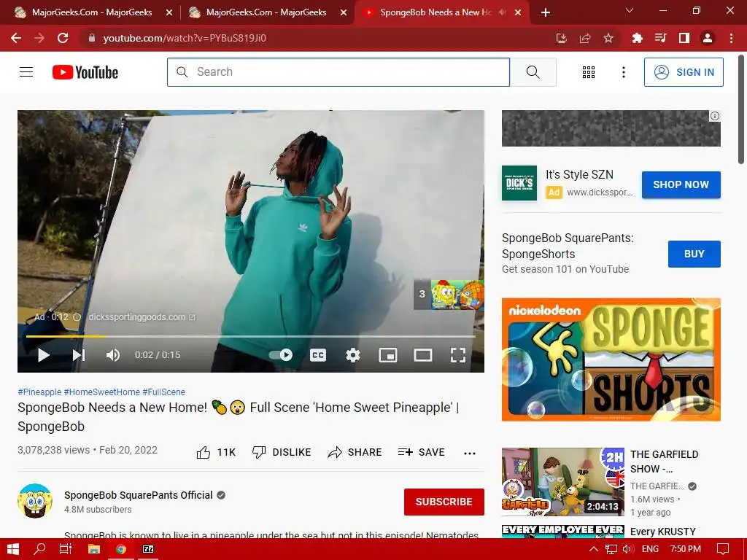Buy SpongeShorts season
The width and height of the screenshot is (747, 560).
(694, 254)
